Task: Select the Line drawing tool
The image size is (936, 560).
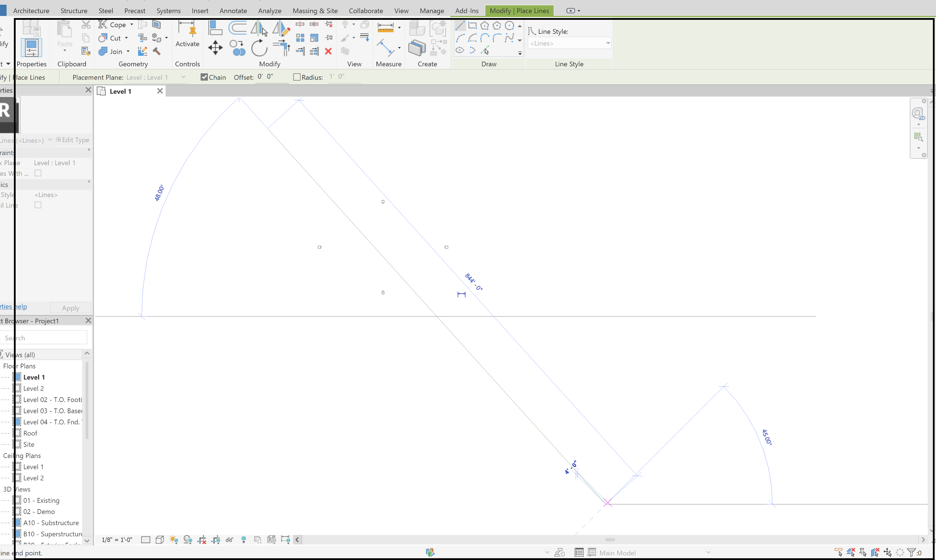Action: pos(460,25)
